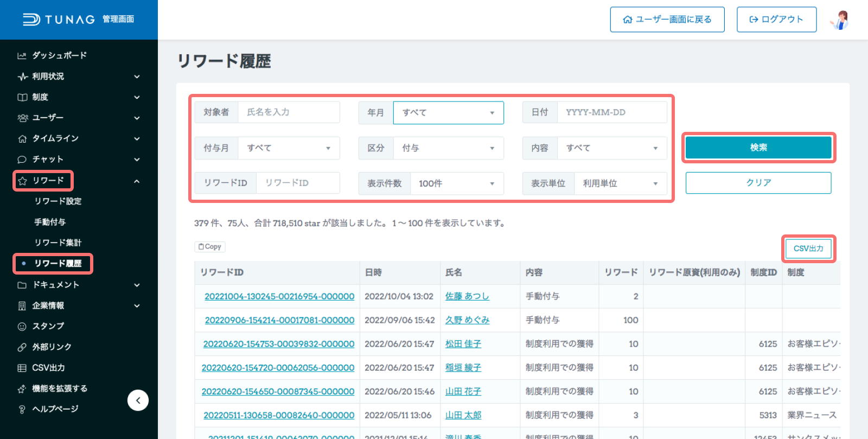The width and height of the screenshot is (868, 439).
Task: Click the 検索 button
Action: [x=758, y=148]
